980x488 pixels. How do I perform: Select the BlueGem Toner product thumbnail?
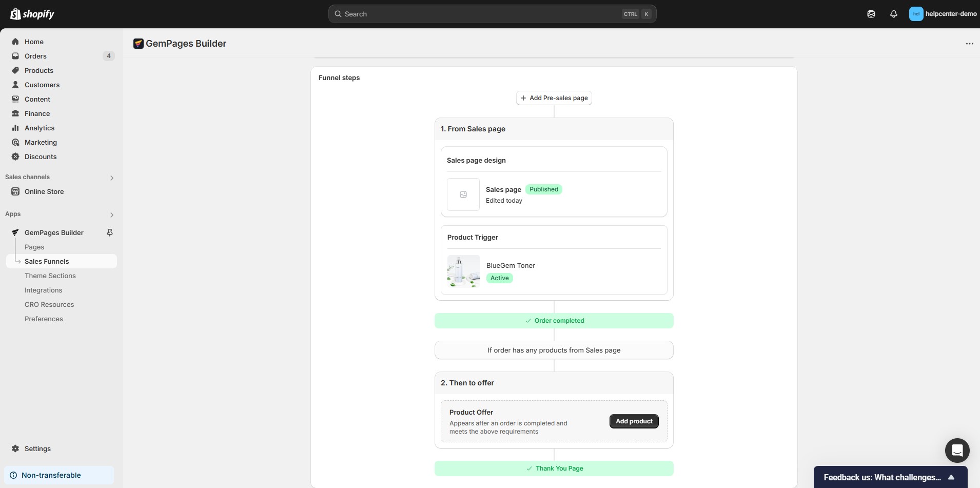point(463,271)
